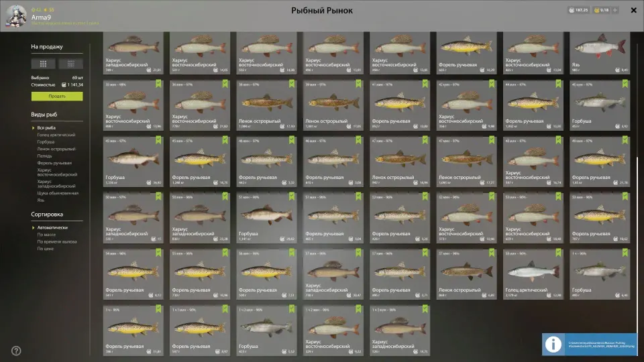
Task: Select the Горбуша 1,141 кг card
Action: 266,217
